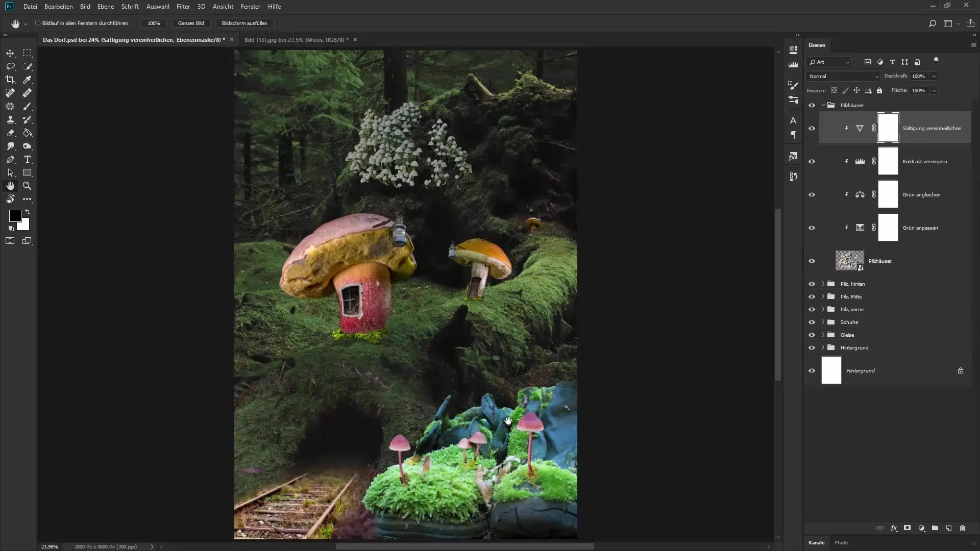
Task: Expand the Pilz, vorne group
Action: pyautogui.click(x=823, y=309)
